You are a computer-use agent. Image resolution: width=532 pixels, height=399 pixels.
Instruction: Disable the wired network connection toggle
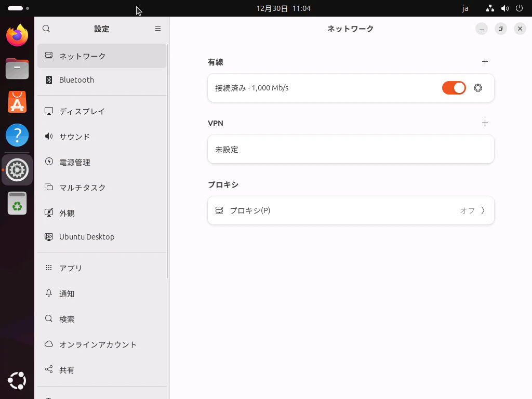click(454, 88)
